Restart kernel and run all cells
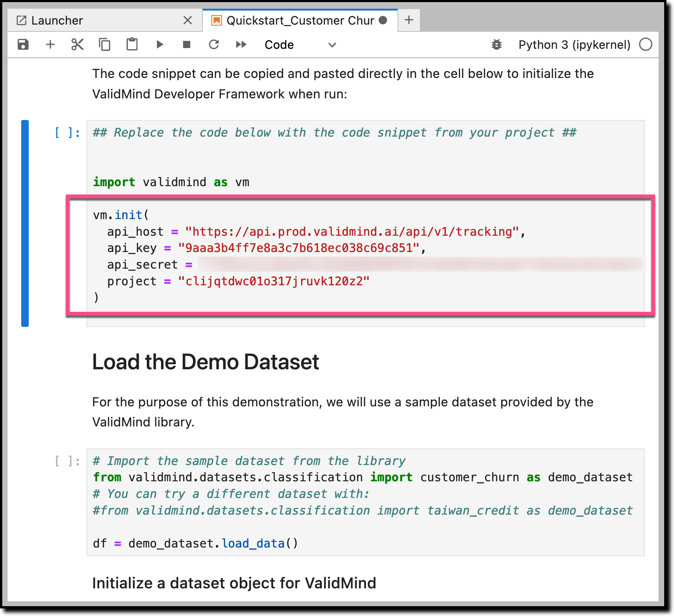674x616 pixels. tap(241, 45)
